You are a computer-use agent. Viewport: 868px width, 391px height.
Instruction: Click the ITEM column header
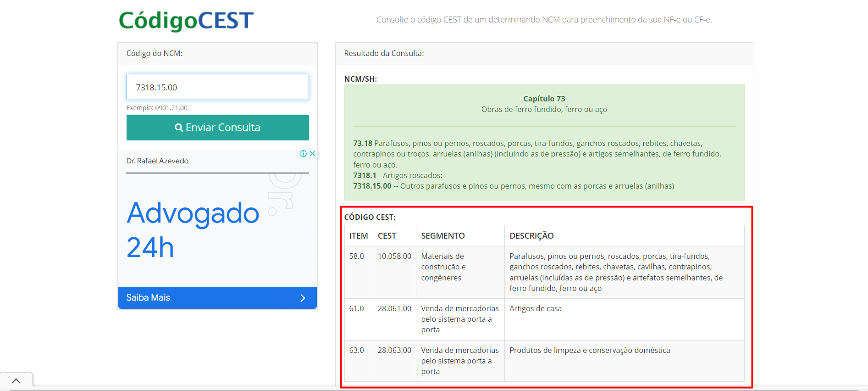point(359,236)
